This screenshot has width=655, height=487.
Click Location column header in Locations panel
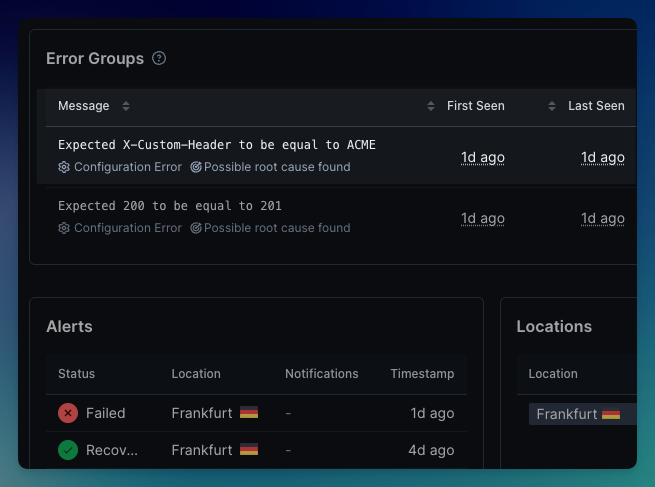pyautogui.click(x=553, y=374)
